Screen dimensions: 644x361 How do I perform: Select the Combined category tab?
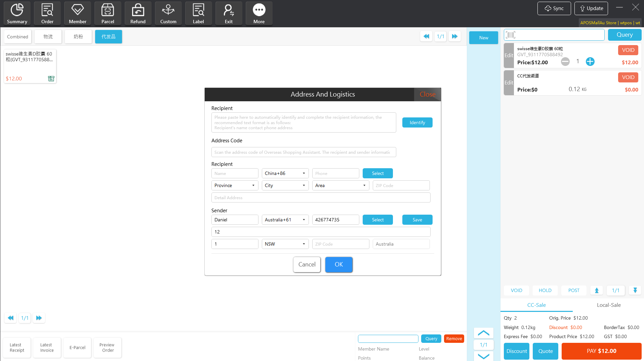(17, 37)
